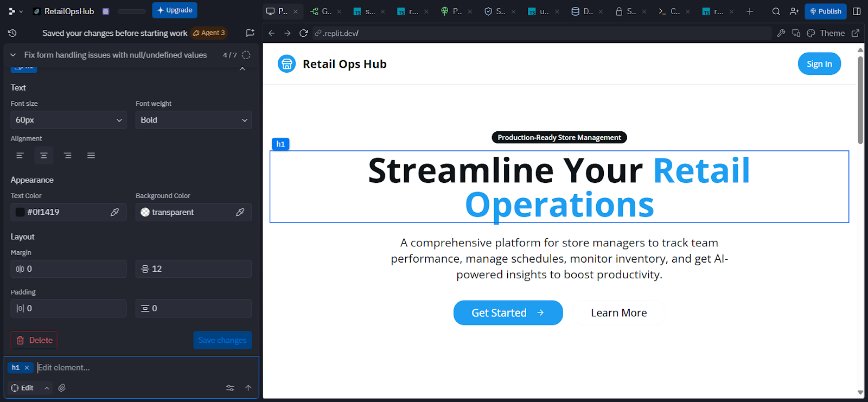Open the Theme tab in preview toolbar
Image resolution: width=868 pixels, height=402 pixels.
pyautogui.click(x=826, y=33)
